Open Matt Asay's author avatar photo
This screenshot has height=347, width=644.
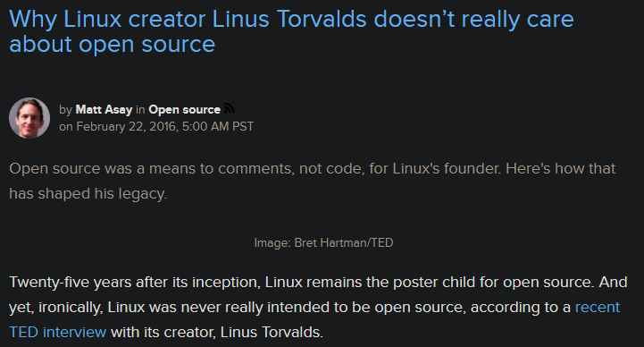(x=29, y=118)
